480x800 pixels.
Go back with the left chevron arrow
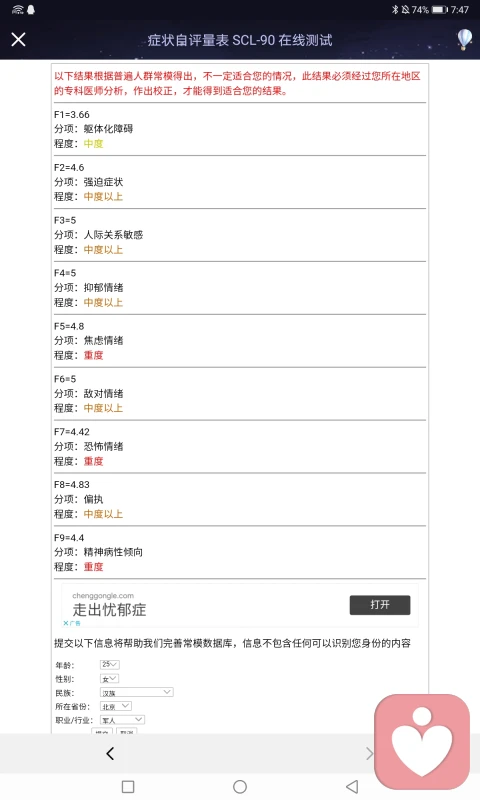[x=110, y=754]
